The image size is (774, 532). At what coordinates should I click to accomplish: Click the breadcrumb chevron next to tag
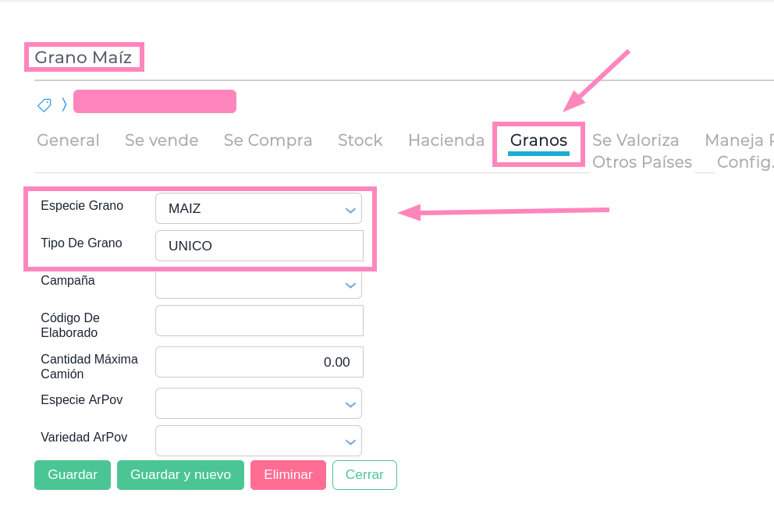64,105
